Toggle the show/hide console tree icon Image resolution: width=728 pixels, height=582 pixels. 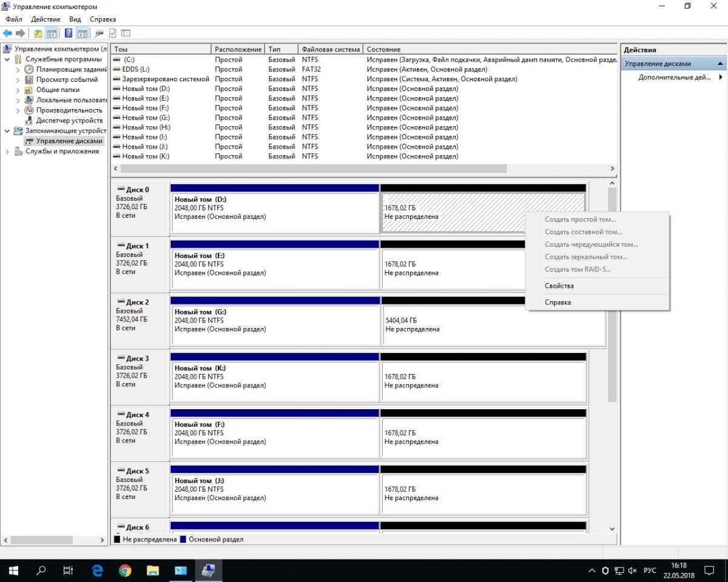(52, 33)
